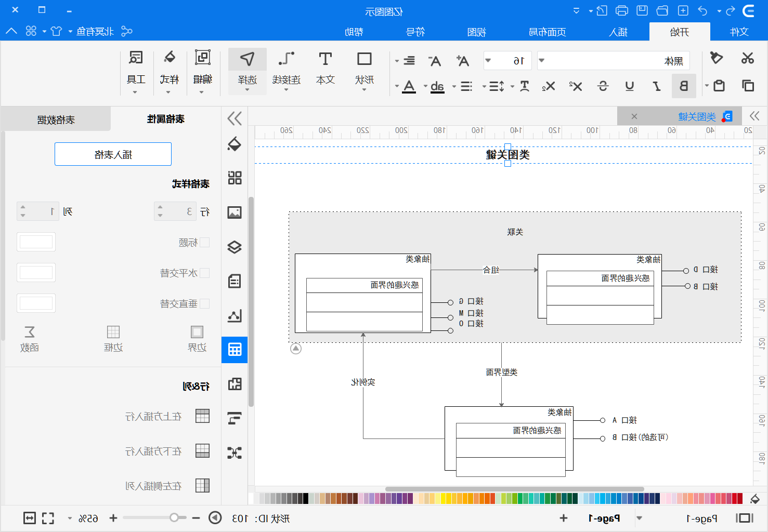Toggle Underline U formatting

630,86
